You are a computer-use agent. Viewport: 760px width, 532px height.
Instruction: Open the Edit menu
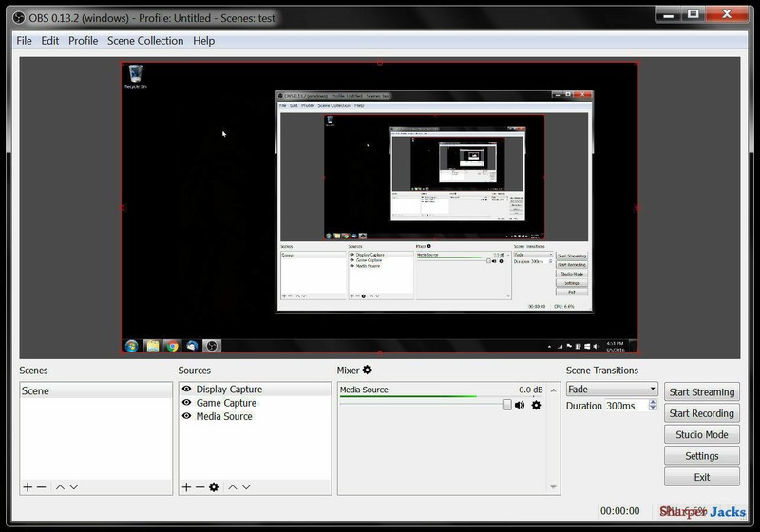pyautogui.click(x=50, y=41)
